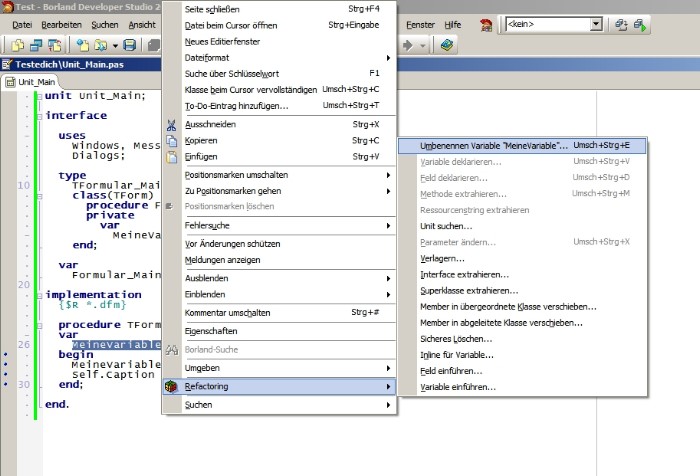Select Variable einführen
700x476 pixels.
522,387
